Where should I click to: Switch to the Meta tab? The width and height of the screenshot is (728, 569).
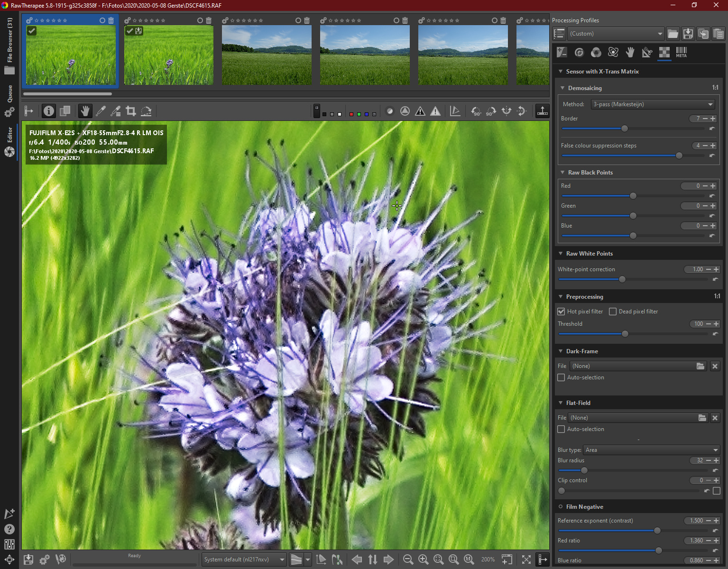tap(681, 52)
